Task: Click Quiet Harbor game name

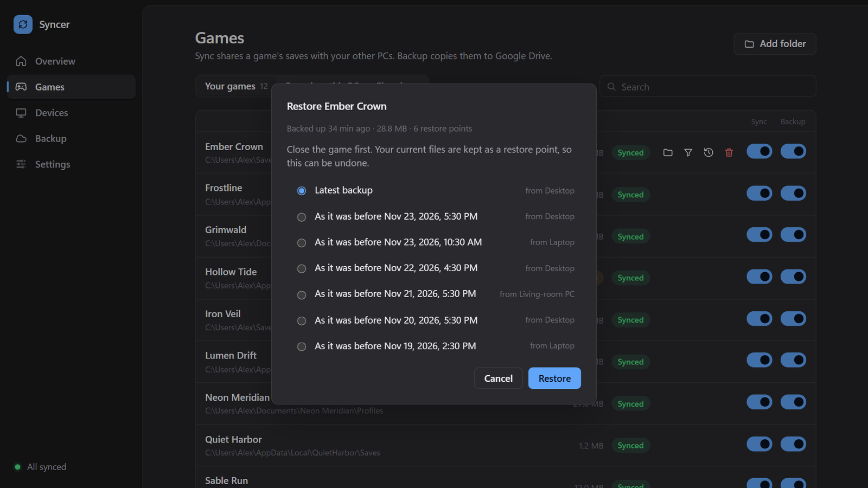Action: coord(233,439)
